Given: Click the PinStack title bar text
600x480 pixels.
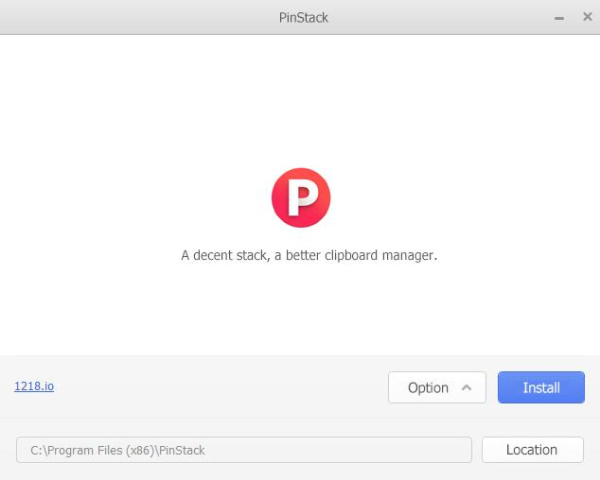Looking at the screenshot, I should click(304, 18).
